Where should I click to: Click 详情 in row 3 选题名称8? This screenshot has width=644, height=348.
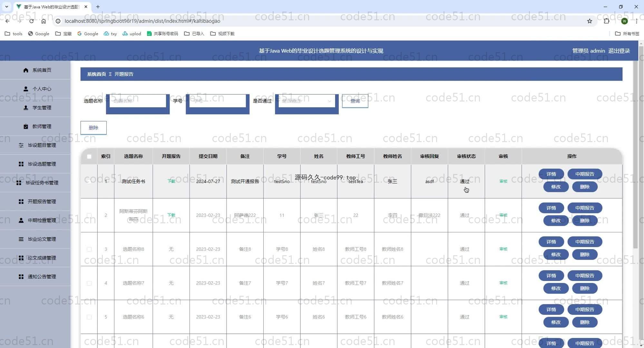click(x=551, y=242)
